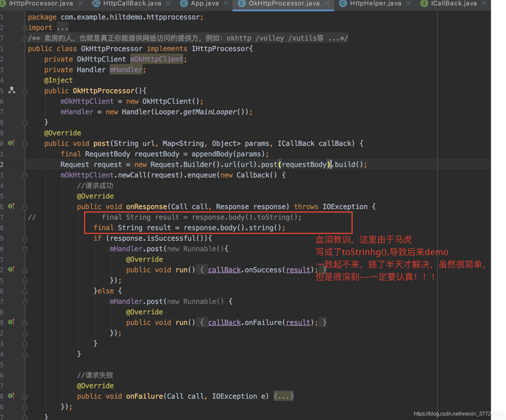Click the result argument in onSuccess

[298, 270]
